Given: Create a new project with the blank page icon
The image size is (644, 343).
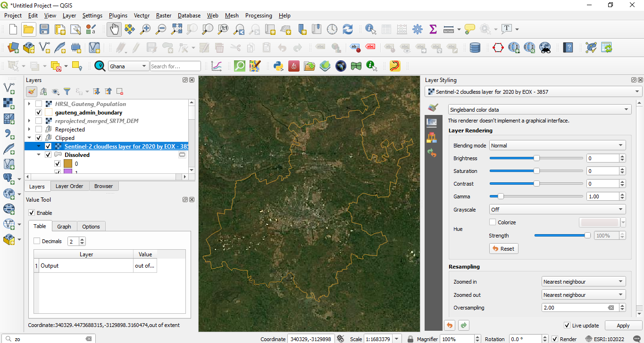Looking at the screenshot, I should click(x=13, y=29).
